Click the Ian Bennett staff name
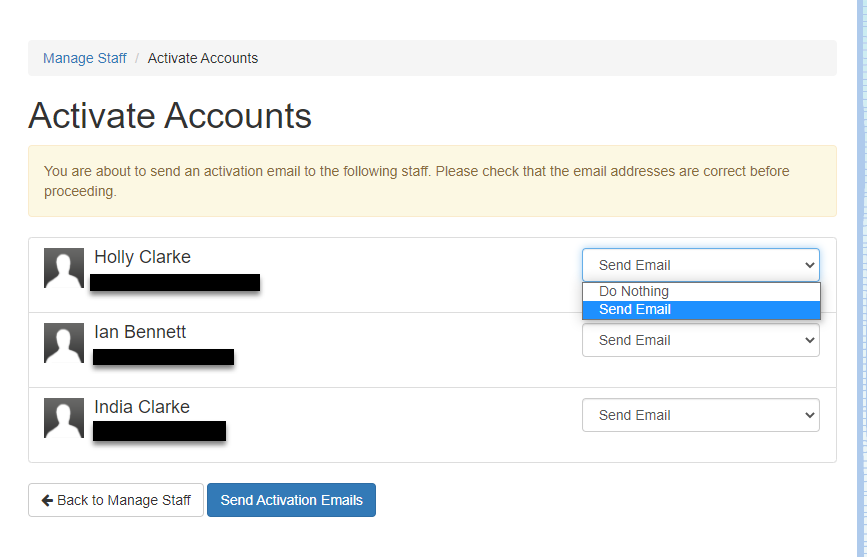Image resolution: width=867 pixels, height=557 pixels. pos(140,332)
